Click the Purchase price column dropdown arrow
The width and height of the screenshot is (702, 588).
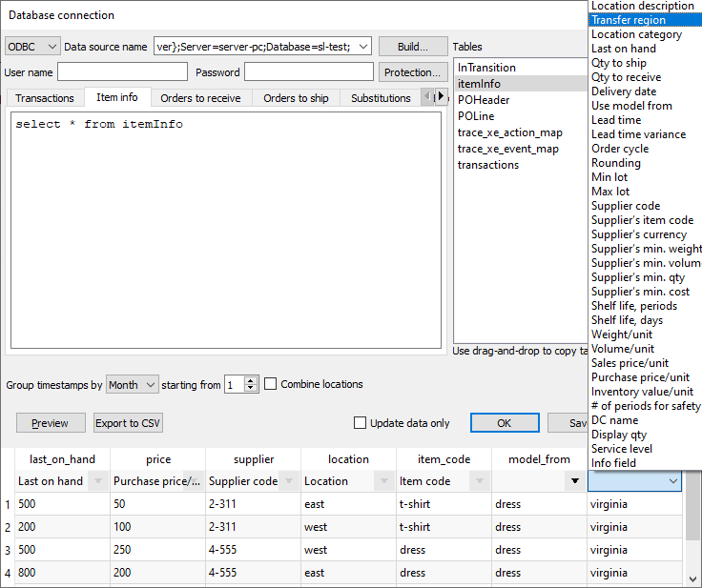194,481
